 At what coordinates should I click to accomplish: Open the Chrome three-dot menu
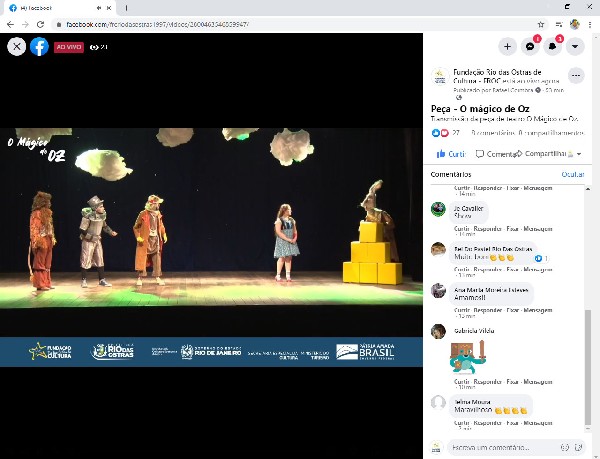[590, 24]
